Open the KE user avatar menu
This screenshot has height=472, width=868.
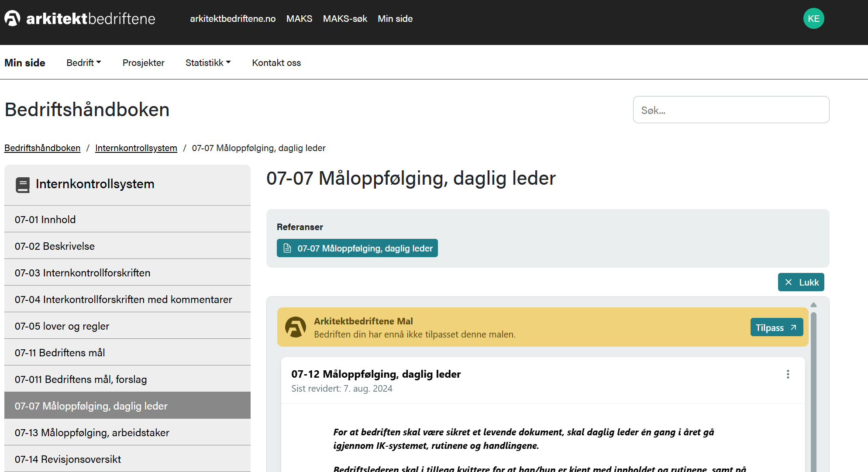pos(813,18)
